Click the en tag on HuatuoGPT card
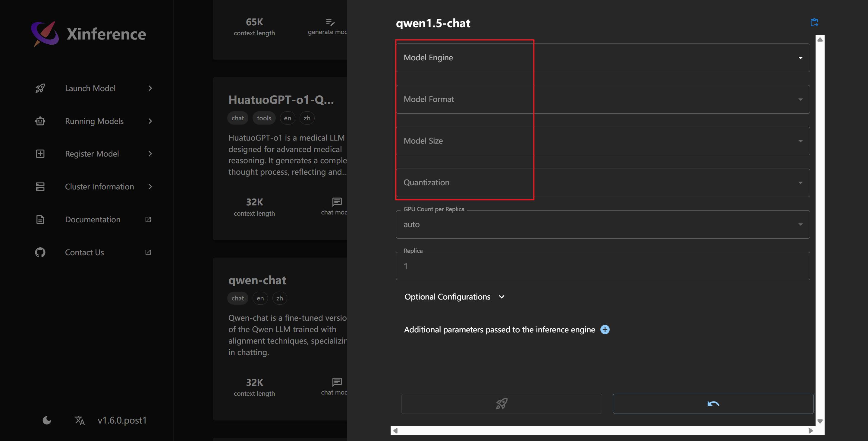This screenshot has height=441, width=868. 288,118
